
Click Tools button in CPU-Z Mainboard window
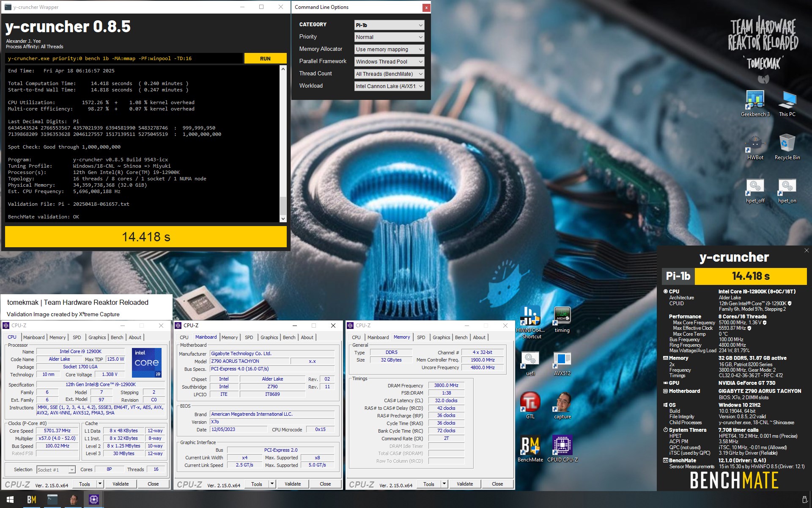[x=257, y=484]
